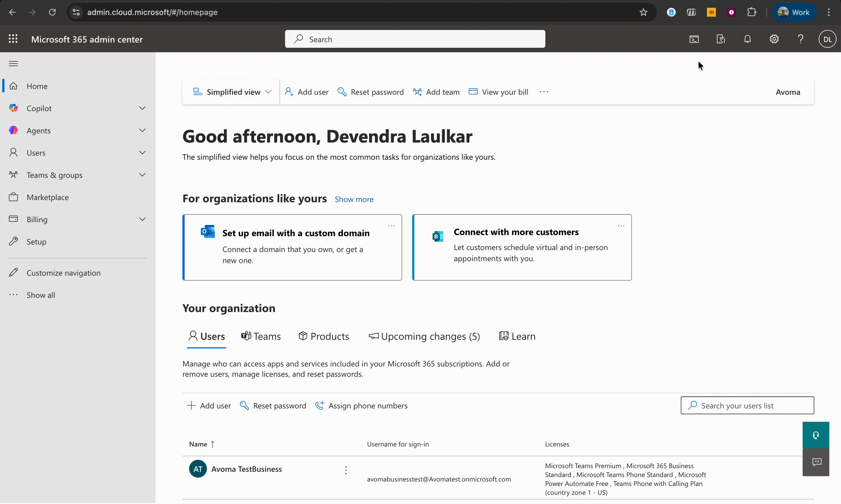Collapse the left navigation pane

coord(13,64)
